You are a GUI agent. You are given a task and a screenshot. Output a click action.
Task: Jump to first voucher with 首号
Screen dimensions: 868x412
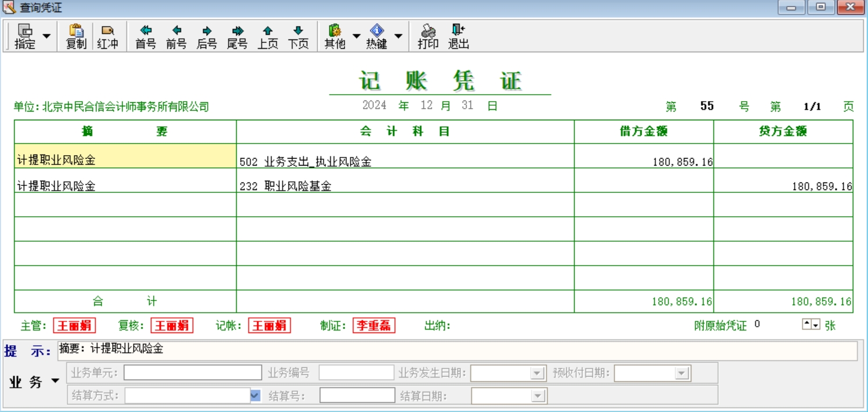(x=146, y=36)
